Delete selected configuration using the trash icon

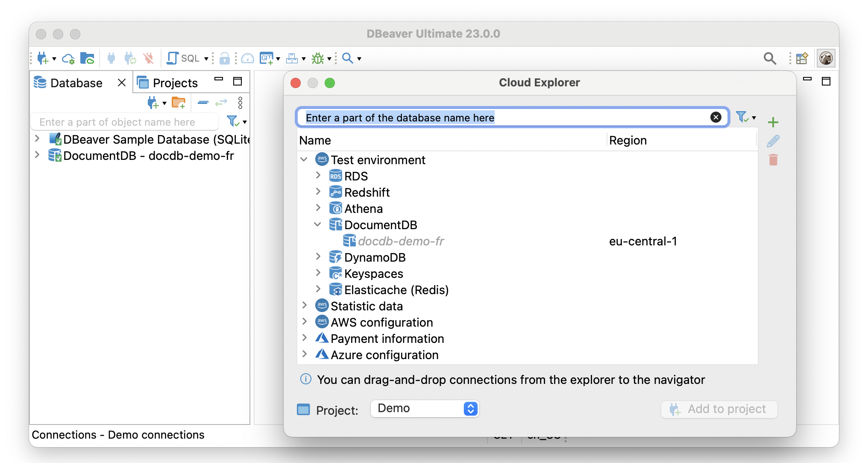[773, 159]
